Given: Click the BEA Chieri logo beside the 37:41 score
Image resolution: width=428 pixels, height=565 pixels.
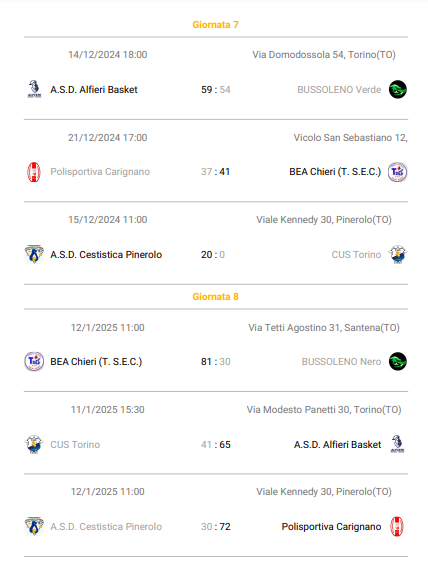Looking at the screenshot, I should tap(397, 172).
